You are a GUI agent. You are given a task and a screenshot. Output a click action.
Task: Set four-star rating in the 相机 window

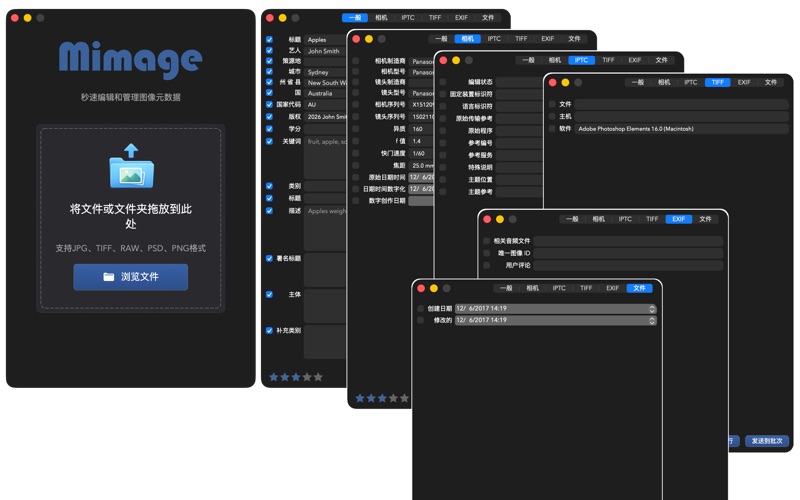tap(393, 398)
